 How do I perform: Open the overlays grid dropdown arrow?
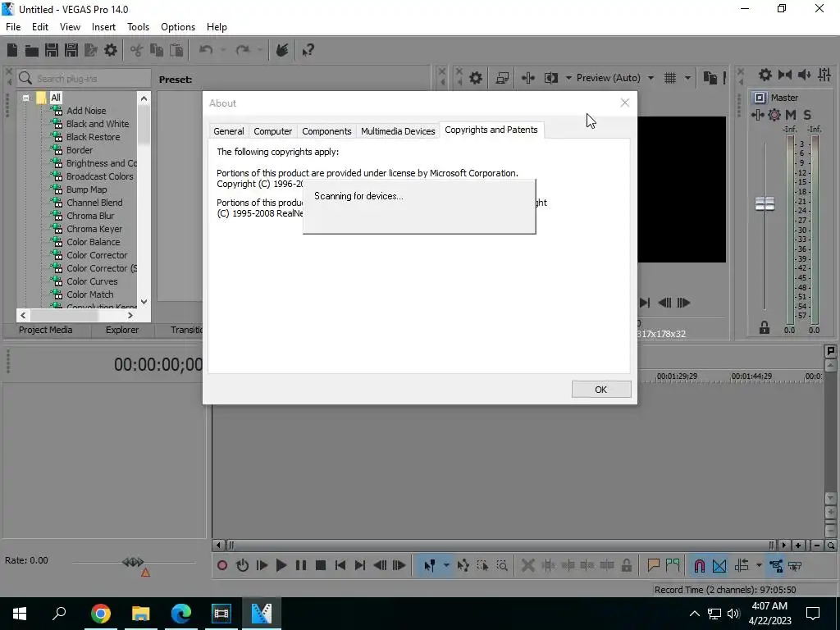pyautogui.click(x=687, y=78)
